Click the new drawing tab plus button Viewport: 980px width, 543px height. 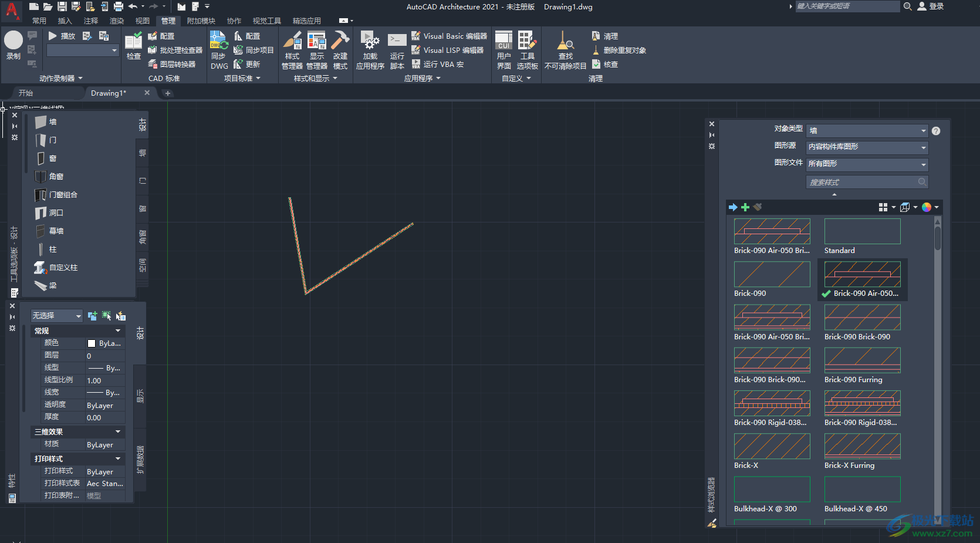click(167, 93)
